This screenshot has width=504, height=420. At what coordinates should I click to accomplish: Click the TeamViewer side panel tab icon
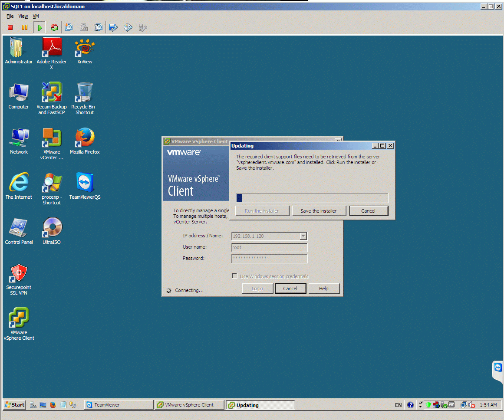tap(498, 367)
